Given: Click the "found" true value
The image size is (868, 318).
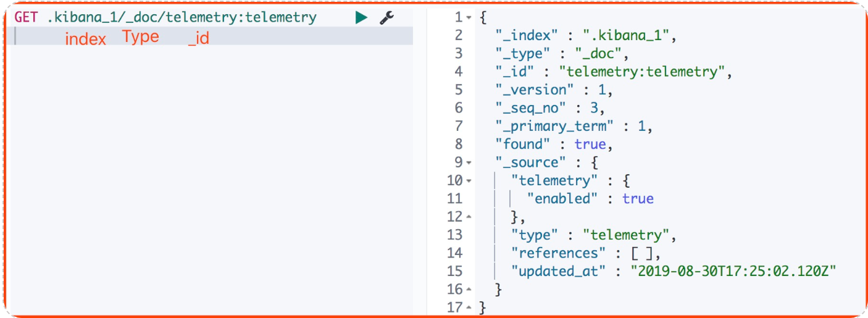Looking at the screenshot, I should (x=590, y=144).
